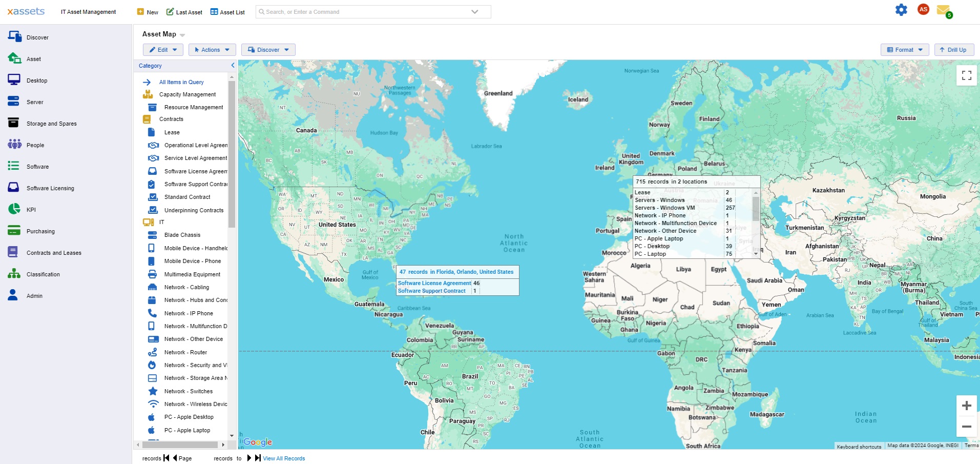Open map Terms link
The image size is (980, 464).
point(971,446)
